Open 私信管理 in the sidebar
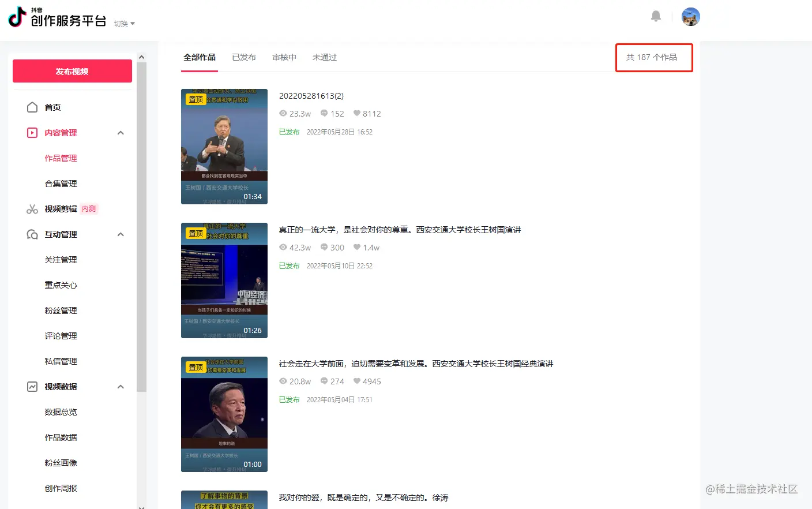 pyautogui.click(x=61, y=361)
